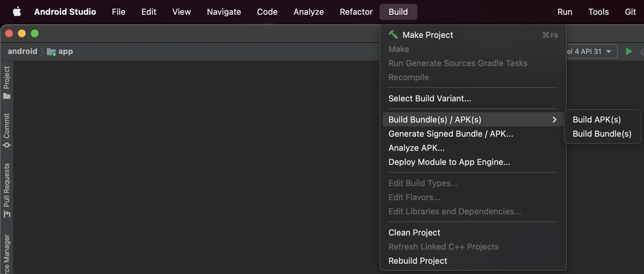Open the Commit tool window
This screenshot has width=644, height=274.
[x=7, y=130]
